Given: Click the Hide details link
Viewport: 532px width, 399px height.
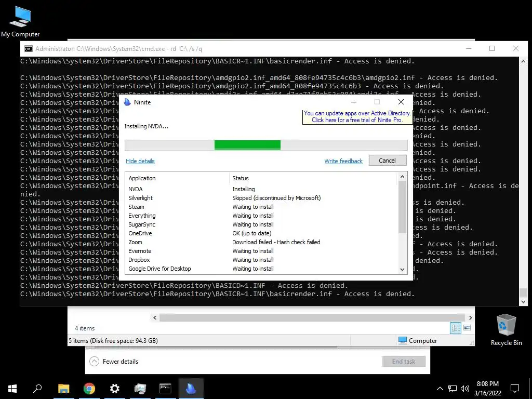Looking at the screenshot, I should coord(140,161).
